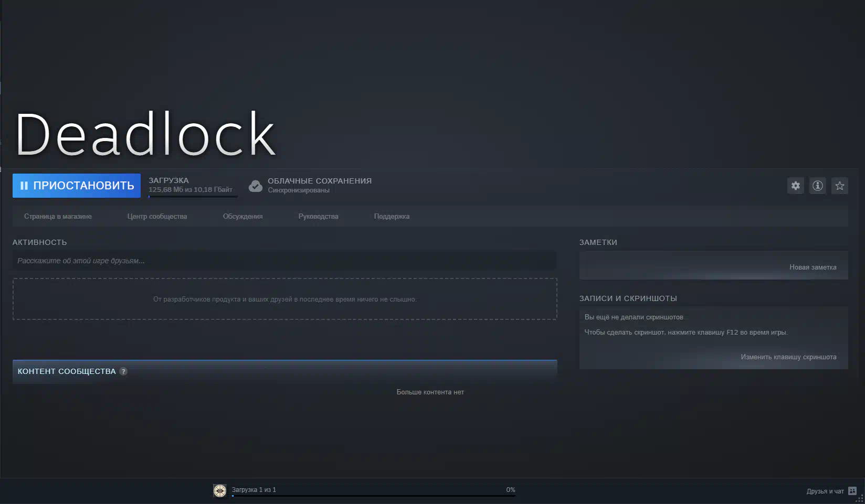Image resolution: width=865 pixels, height=504 pixels.
Task: Click the ЗАМЕТКИ section heading
Action: coord(598,242)
